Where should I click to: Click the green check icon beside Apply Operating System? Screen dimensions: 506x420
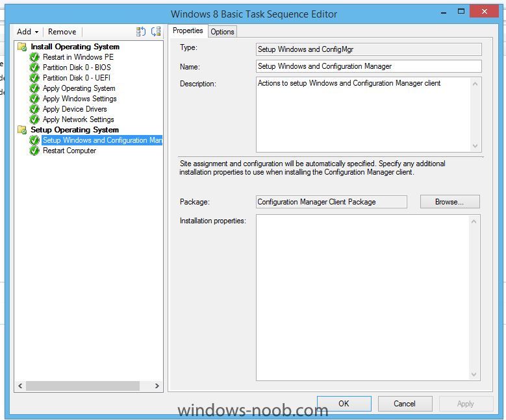tap(34, 88)
